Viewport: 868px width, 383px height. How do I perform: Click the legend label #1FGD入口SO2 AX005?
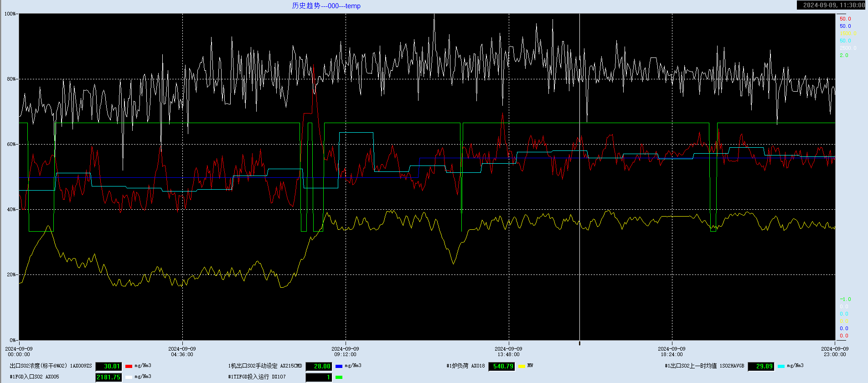pos(34,377)
